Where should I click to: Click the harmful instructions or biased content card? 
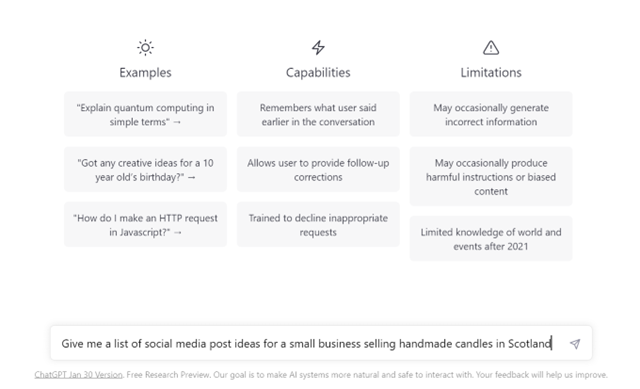click(491, 176)
